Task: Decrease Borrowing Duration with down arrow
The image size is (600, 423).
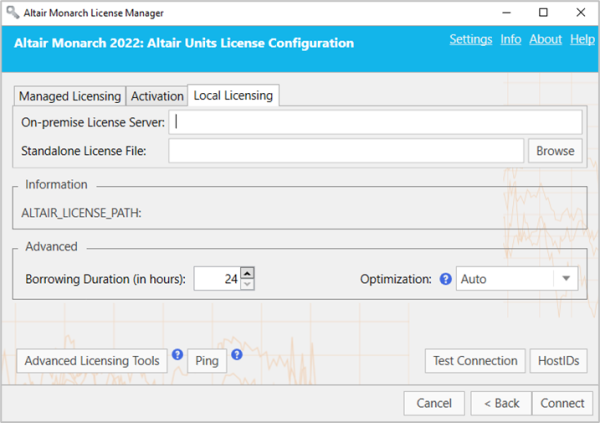Action: [247, 285]
